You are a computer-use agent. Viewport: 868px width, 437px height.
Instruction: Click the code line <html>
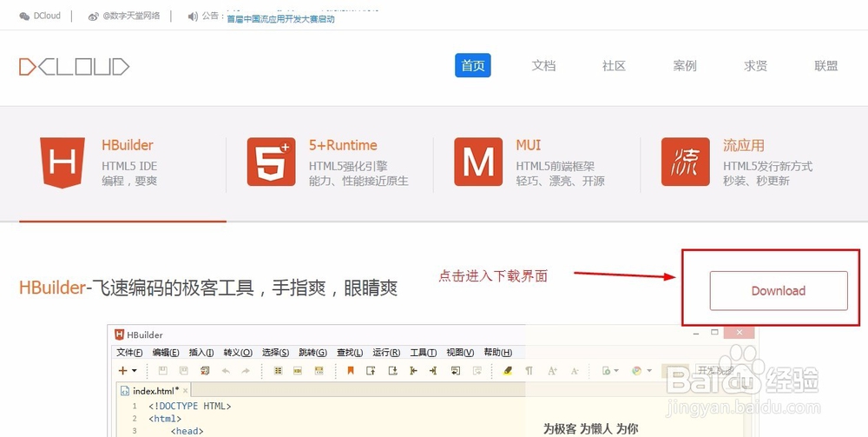point(165,419)
